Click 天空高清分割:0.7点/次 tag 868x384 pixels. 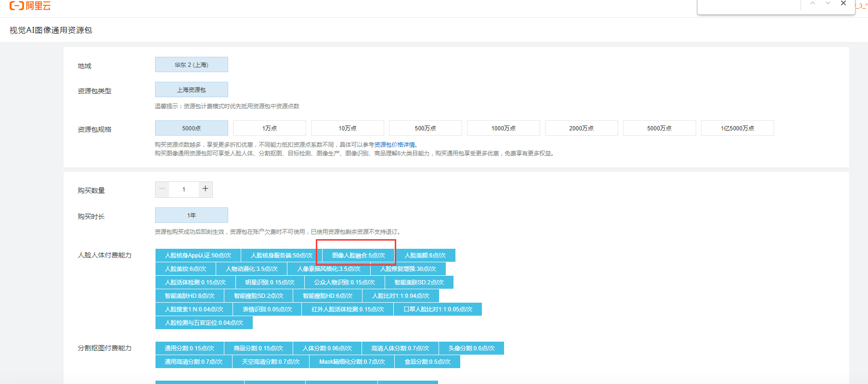pos(271,361)
